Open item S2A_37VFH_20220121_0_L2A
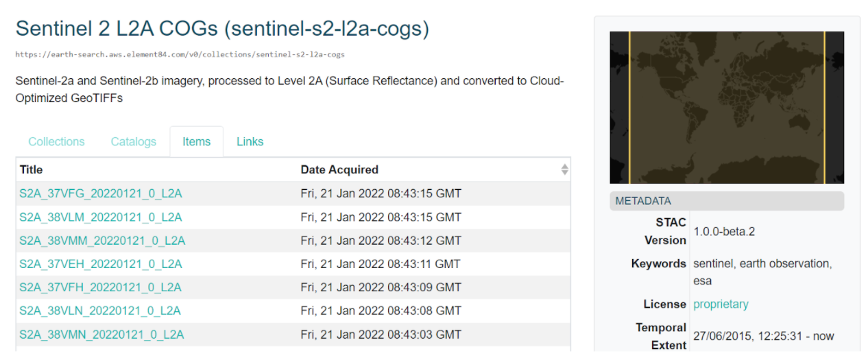The width and height of the screenshot is (868, 353). click(100, 287)
